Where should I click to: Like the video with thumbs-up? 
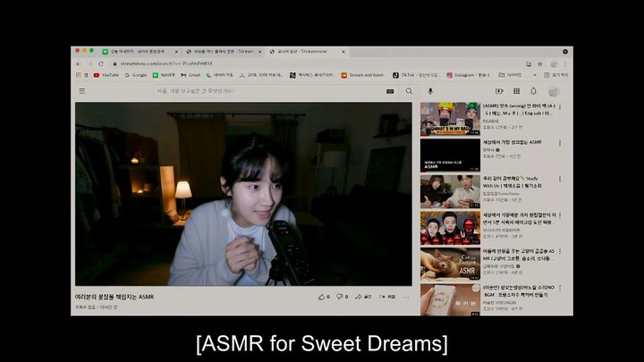[324, 297]
